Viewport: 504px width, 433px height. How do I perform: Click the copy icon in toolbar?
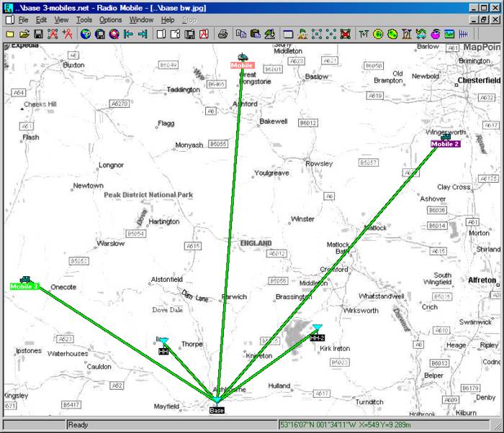[x=241, y=34]
